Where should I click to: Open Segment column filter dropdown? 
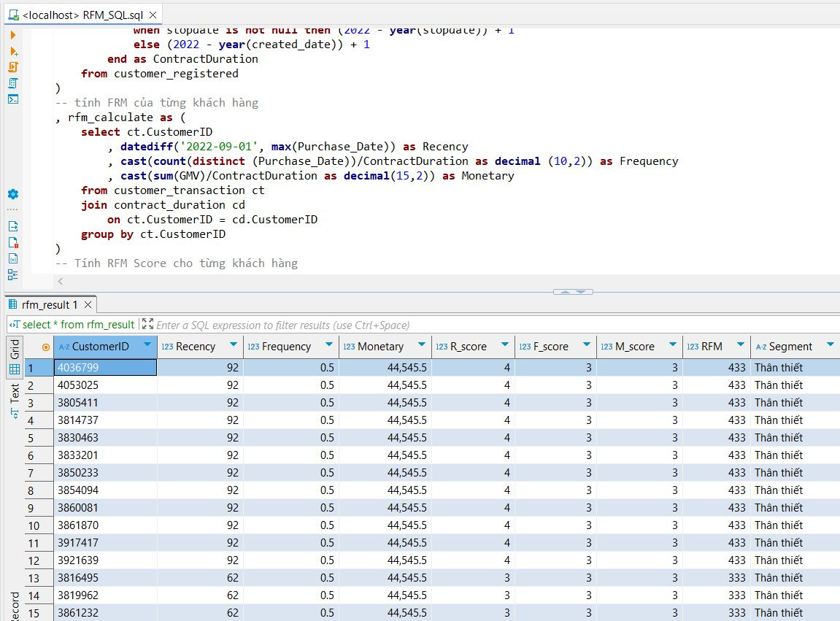tap(831, 344)
